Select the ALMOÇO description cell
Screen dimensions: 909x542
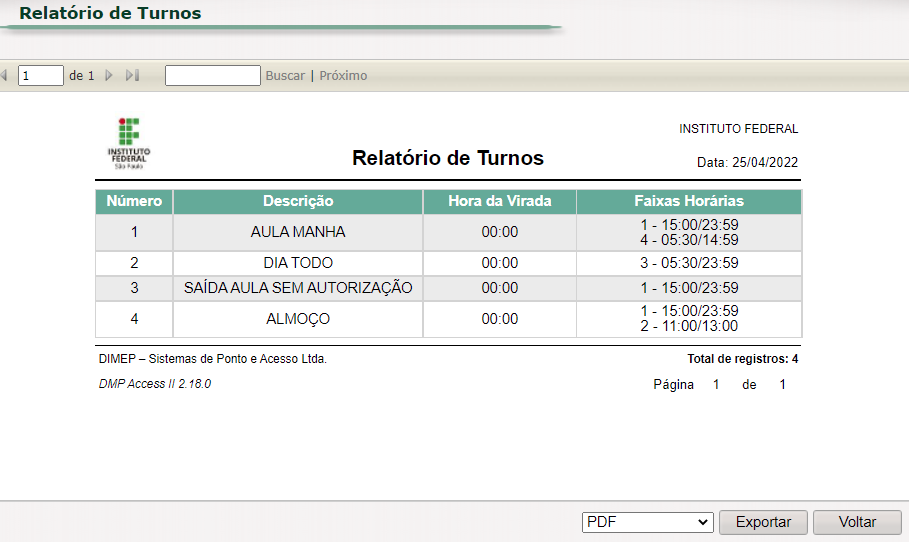[x=298, y=319]
